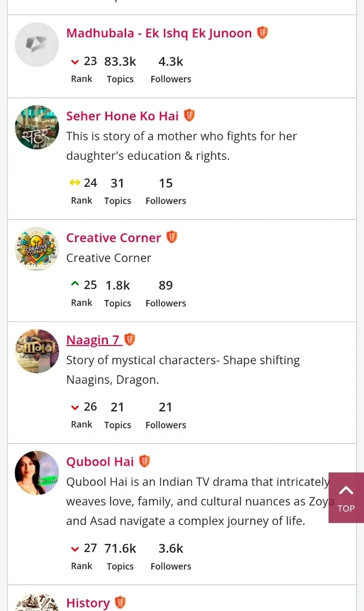Click the shield badge beside Seher Hone Ko Hai
This screenshot has height=611, width=364.
pos(189,116)
